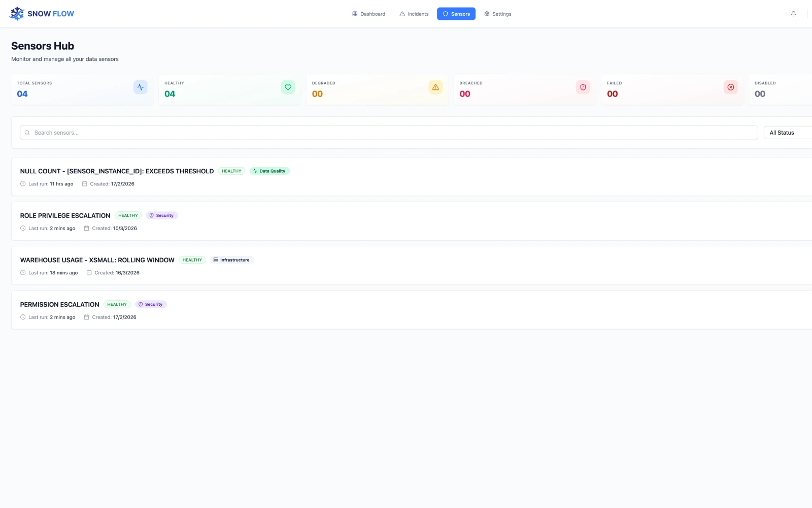Screen dimensions: 812x508
Task: Click the Security tag on Role Privilege Escalation
Action: (x=162, y=215)
